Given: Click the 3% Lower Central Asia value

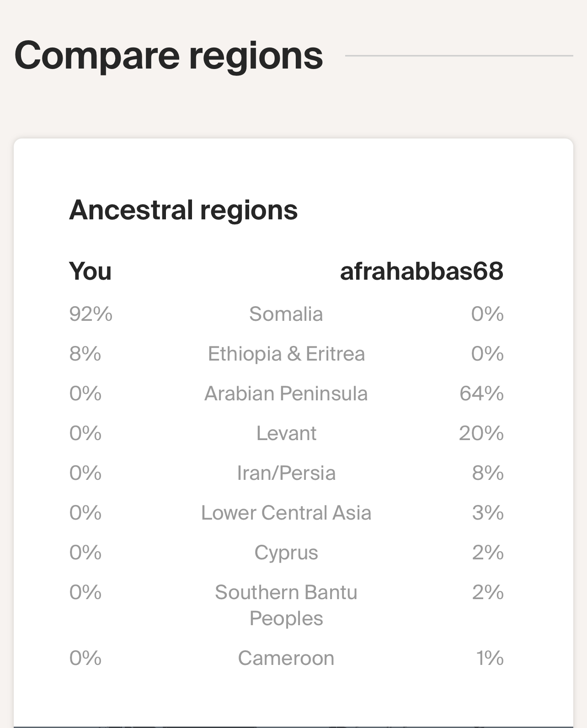Looking at the screenshot, I should click(488, 513).
